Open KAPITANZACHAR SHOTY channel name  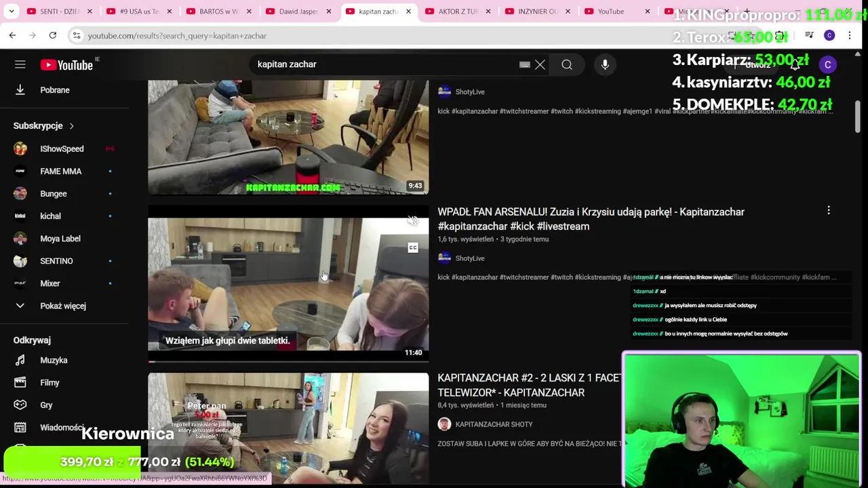point(494,424)
